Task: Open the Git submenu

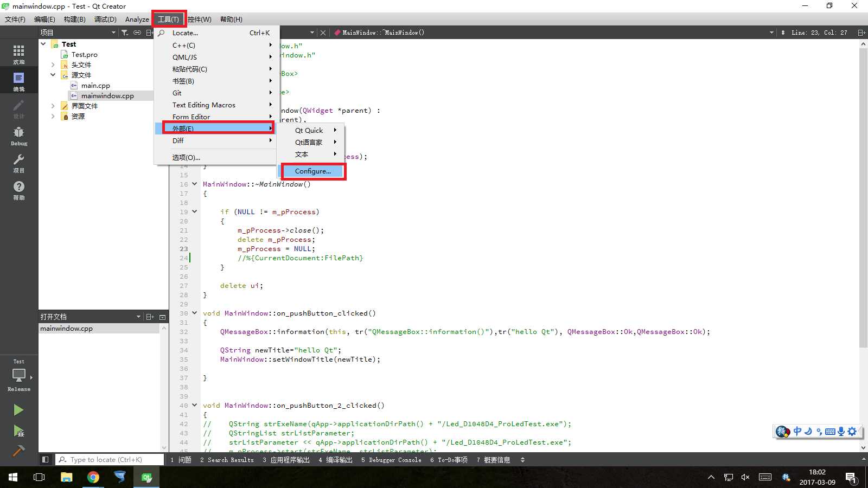Action: [217, 93]
